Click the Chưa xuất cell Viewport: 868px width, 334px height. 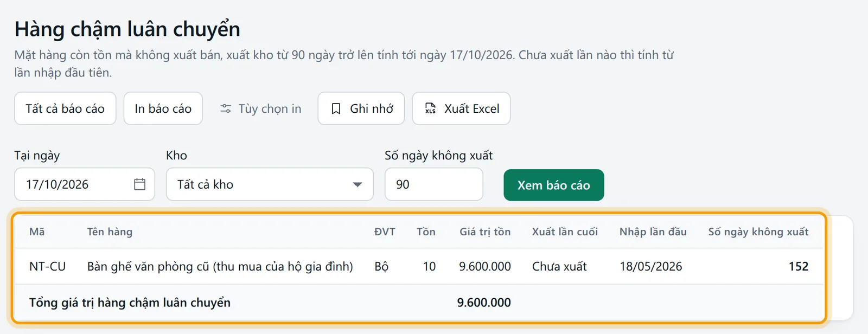[559, 266]
